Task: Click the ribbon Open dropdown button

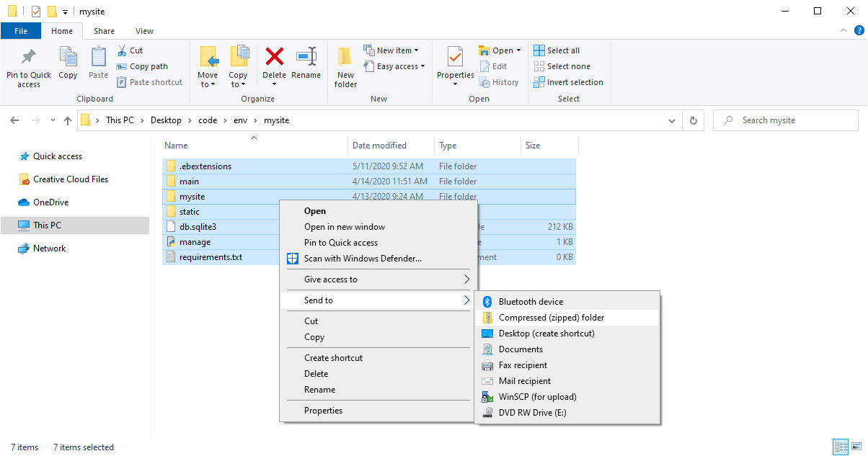Action: [500, 50]
